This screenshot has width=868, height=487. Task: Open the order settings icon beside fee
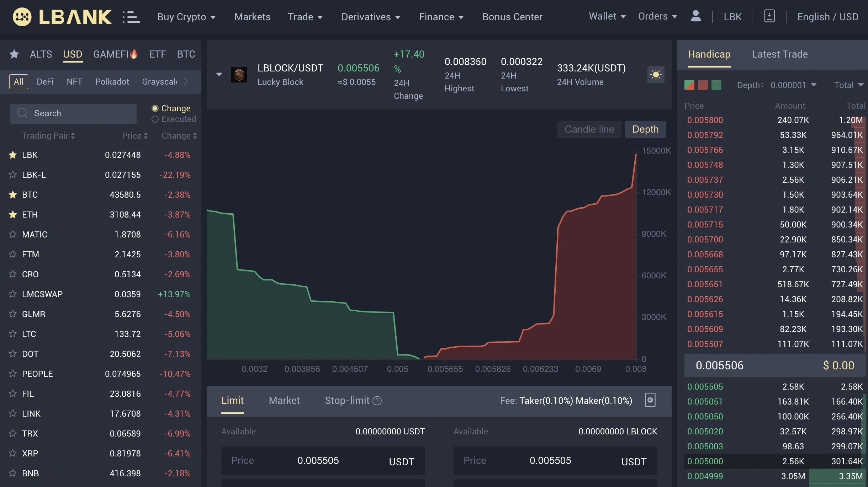650,400
